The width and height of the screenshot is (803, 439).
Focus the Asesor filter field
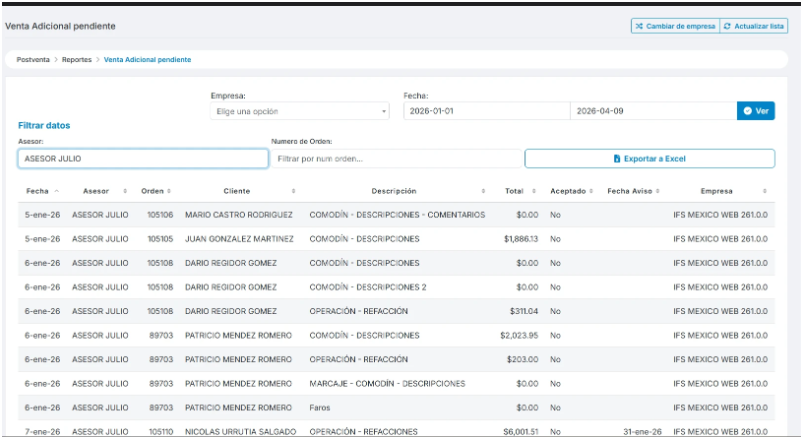click(x=143, y=159)
